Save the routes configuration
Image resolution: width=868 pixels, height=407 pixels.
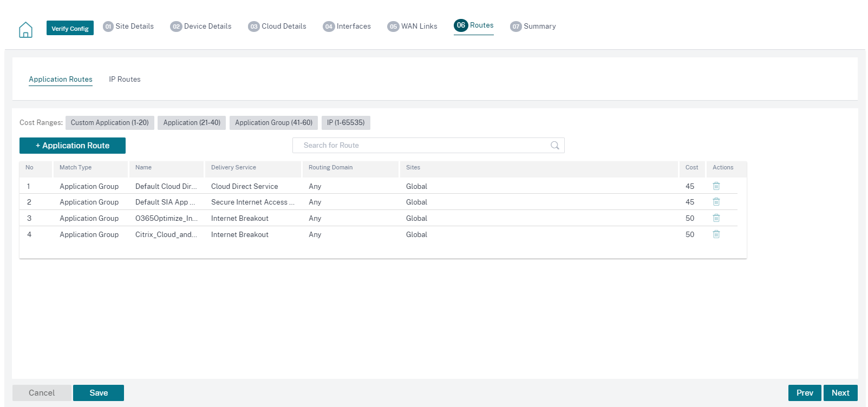pyautogui.click(x=99, y=393)
